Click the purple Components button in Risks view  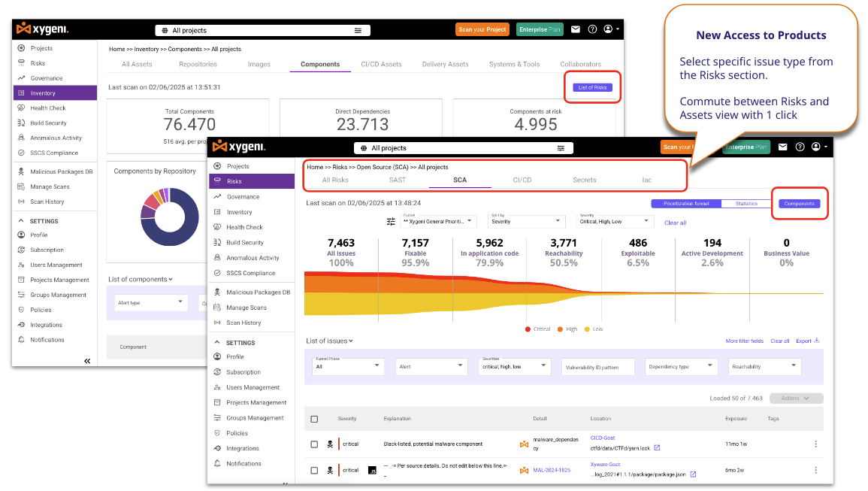tap(800, 204)
